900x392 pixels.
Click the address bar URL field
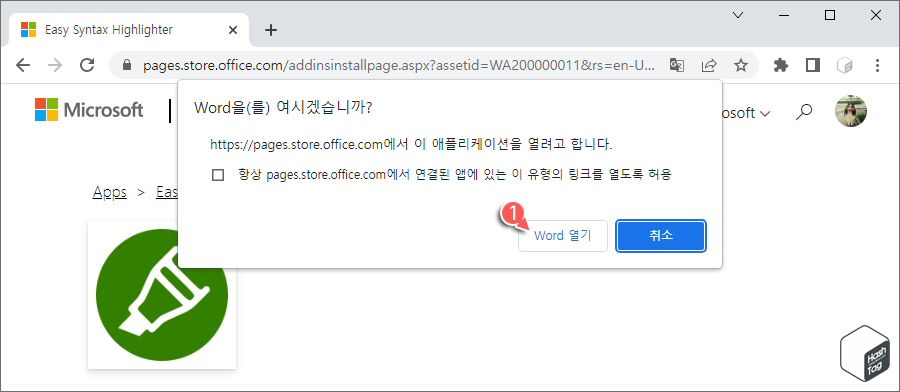[x=399, y=65]
